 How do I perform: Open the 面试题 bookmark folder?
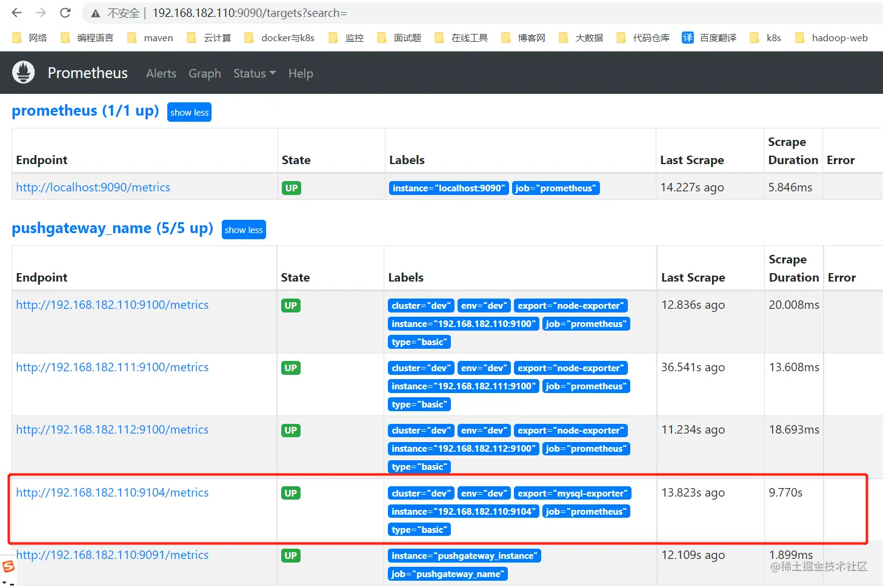coord(399,38)
